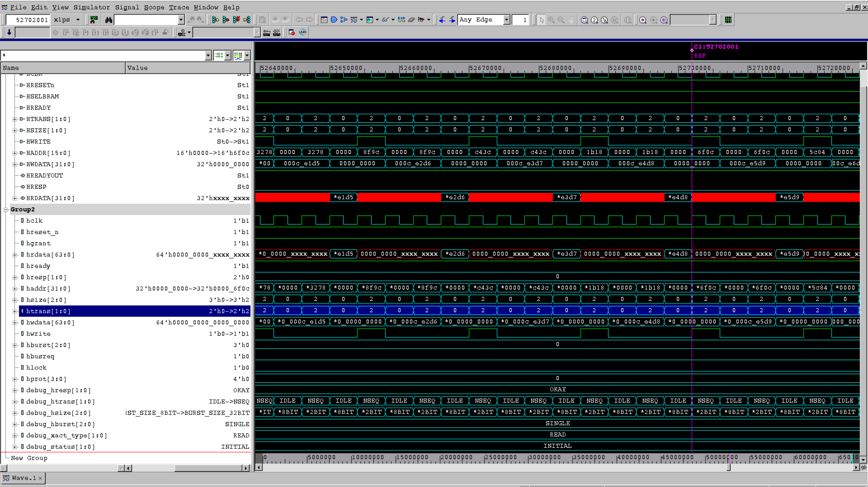Expand the hrdata[63:0] bus signal
868x487 pixels.
[14, 255]
